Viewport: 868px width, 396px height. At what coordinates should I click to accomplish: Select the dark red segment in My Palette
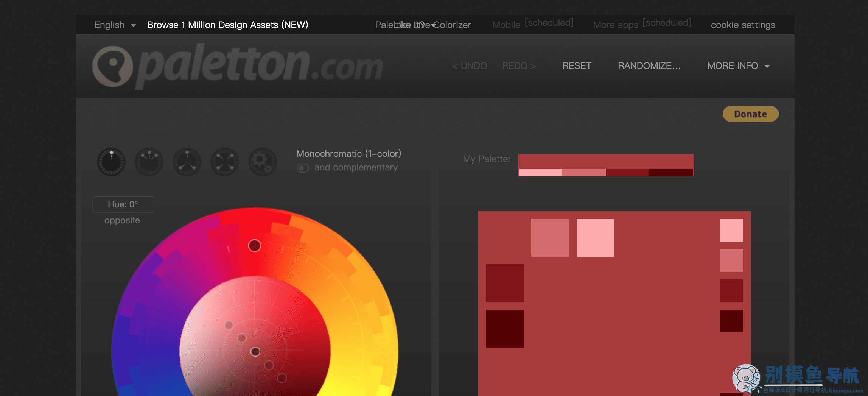pos(628,172)
